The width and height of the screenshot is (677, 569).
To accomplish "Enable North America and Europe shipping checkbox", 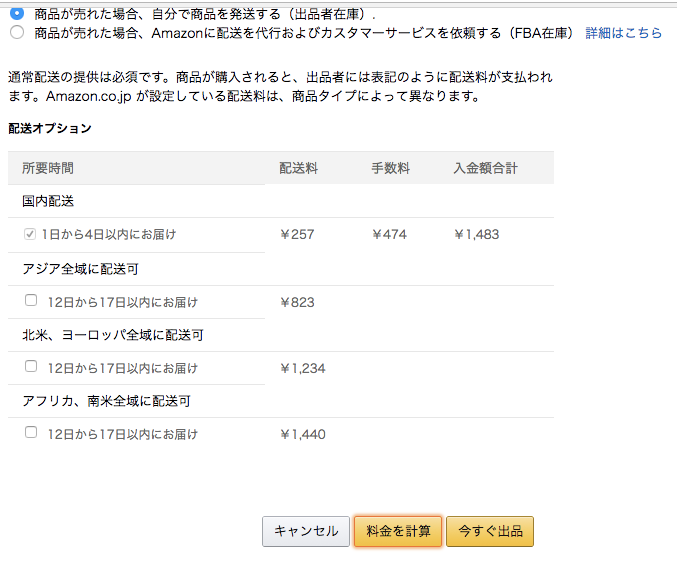I will pyautogui.click(x=31, y=366).
